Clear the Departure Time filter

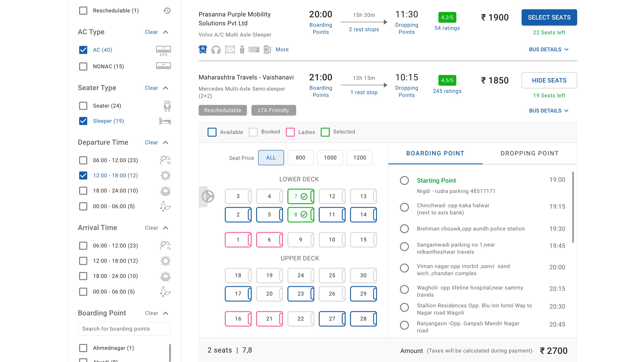pos(151,143)
